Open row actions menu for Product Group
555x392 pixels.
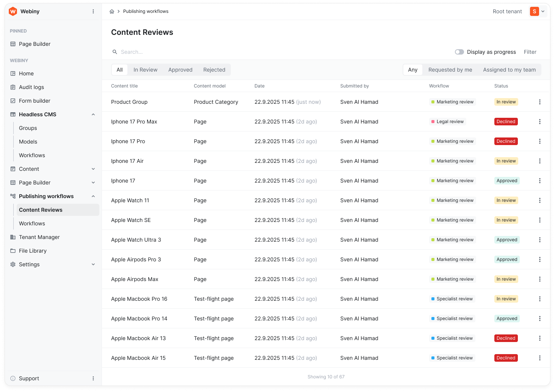click(539, 102)
